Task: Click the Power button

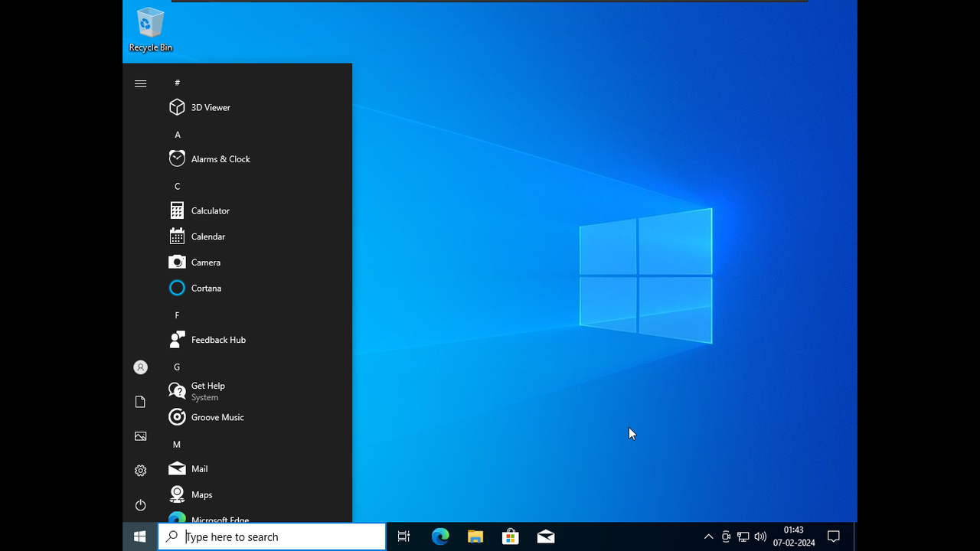Action: 140,505
